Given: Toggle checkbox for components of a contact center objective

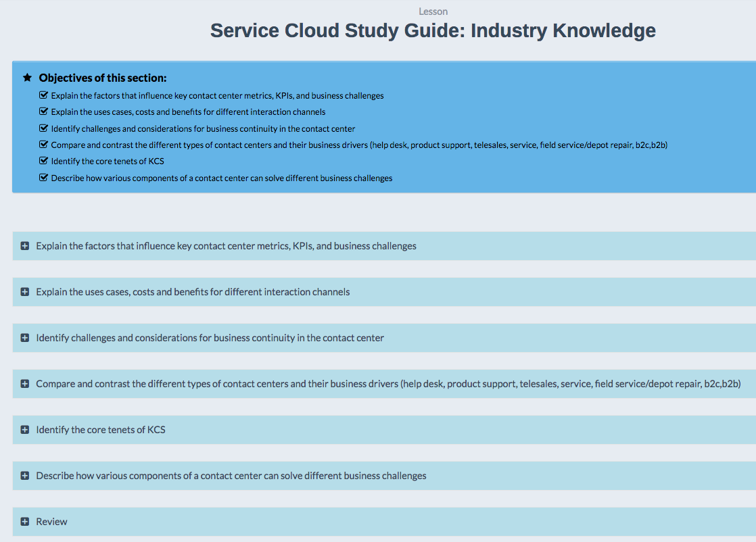Looking at the screenshot, I should coord(43,177).
